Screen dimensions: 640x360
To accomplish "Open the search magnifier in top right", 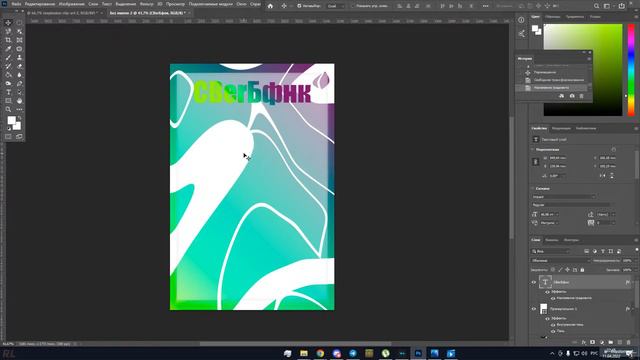I will pos(596,6).
